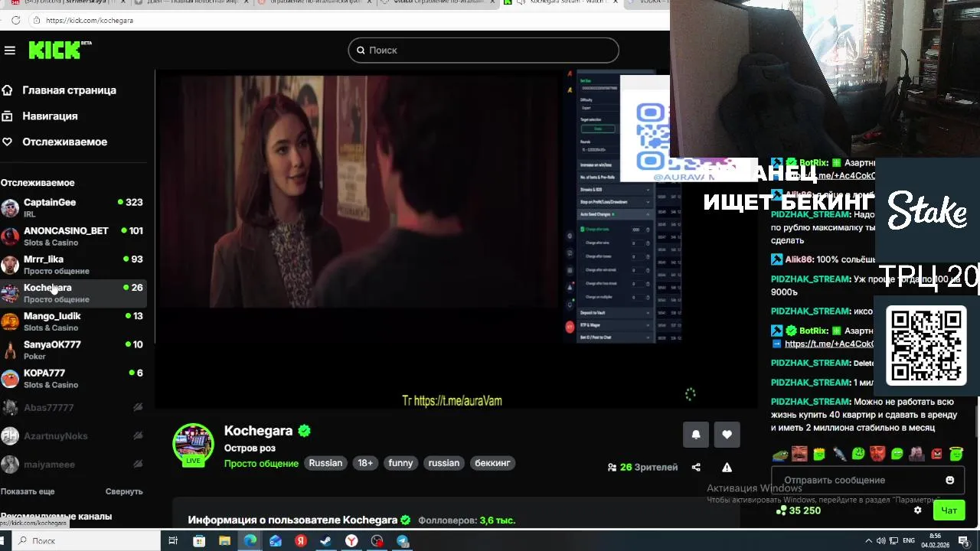
Task: Click the kick.com/kochegara address bar
Action: pyautogui.click(x=90, y=20)
